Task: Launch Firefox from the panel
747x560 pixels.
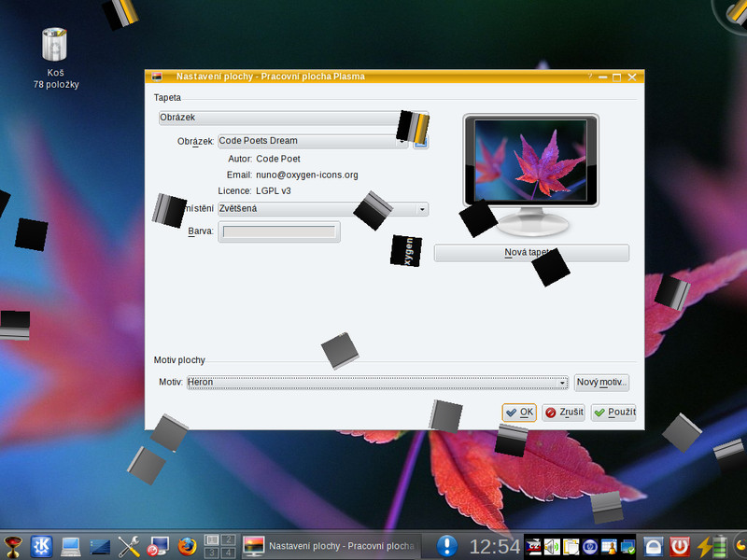Action: tap(188, 545)
